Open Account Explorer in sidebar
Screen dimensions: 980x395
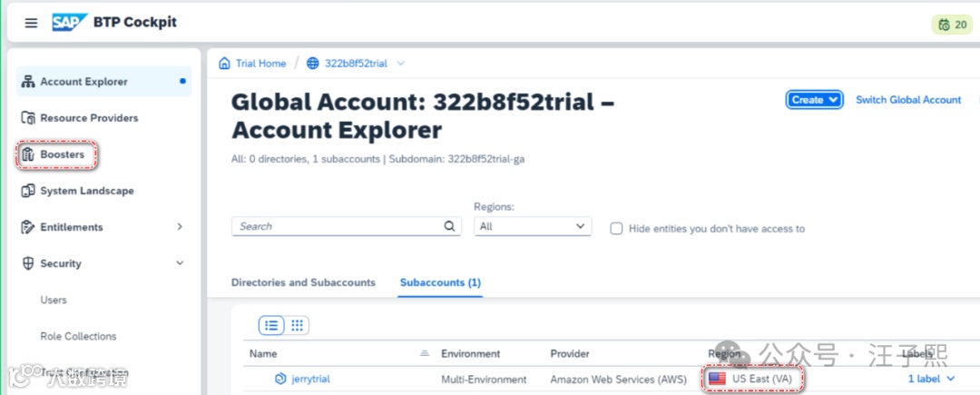[x=103, y=81]
